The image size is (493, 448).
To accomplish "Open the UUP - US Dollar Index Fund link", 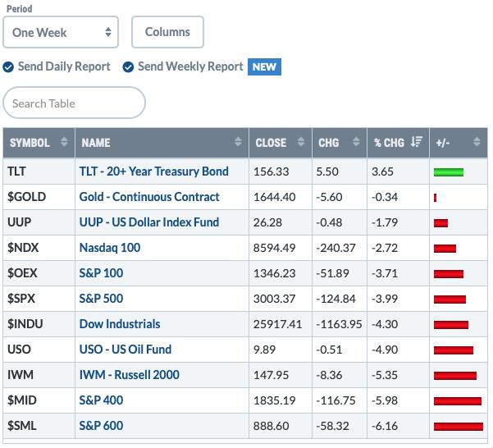I will (149, 222).
